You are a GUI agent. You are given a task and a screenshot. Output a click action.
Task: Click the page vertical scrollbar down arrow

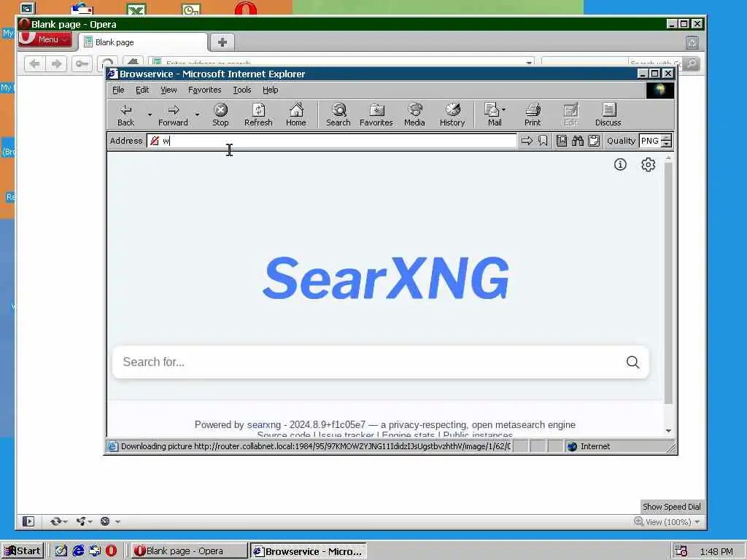point(668,430)
